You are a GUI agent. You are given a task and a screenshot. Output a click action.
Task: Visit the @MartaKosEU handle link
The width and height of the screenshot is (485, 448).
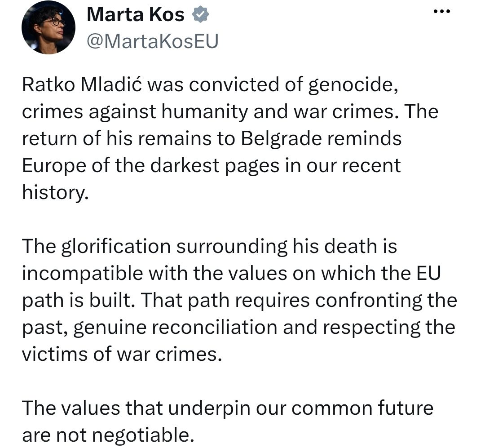(x=153, y=41)
